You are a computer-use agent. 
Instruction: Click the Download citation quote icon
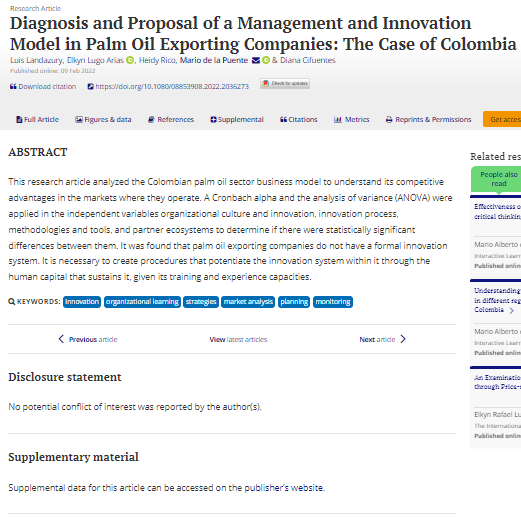coord(13,87)
